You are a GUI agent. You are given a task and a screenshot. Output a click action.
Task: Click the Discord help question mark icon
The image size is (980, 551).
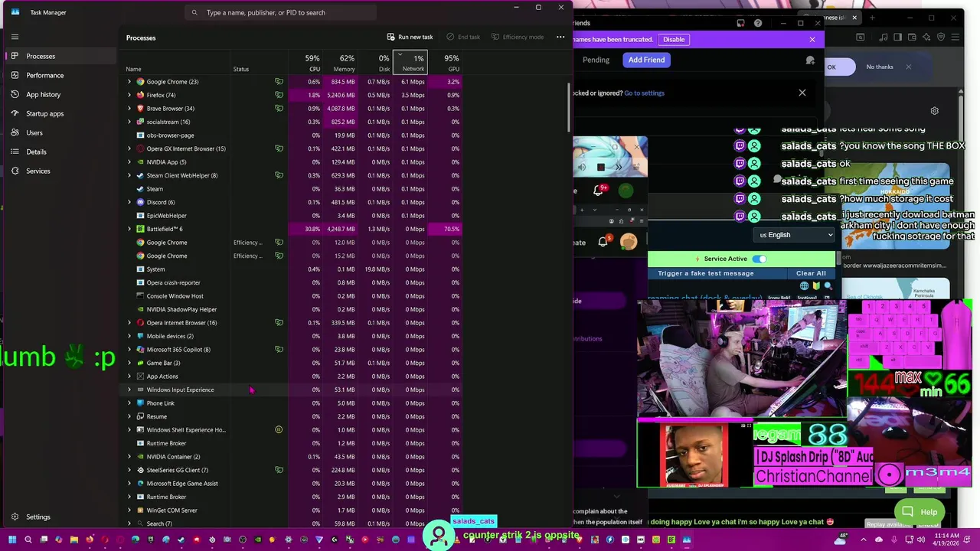(758, 23)
